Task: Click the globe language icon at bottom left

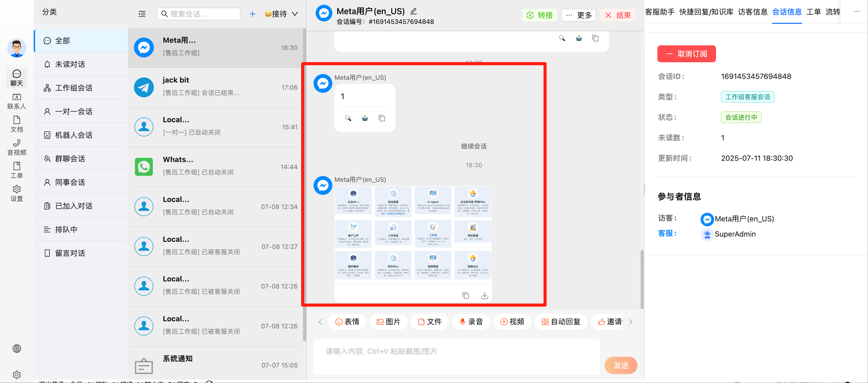Action: [16, 348]
